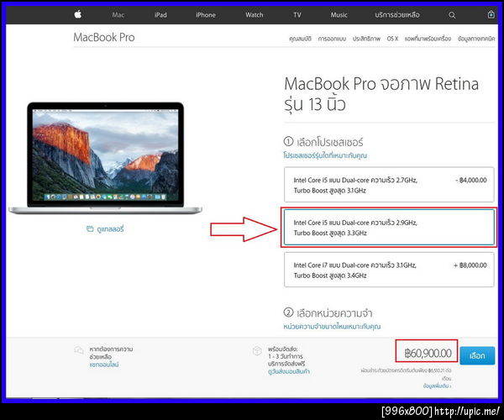
Task: Open the iPad menu item
Action: click(x=160, y=15)
